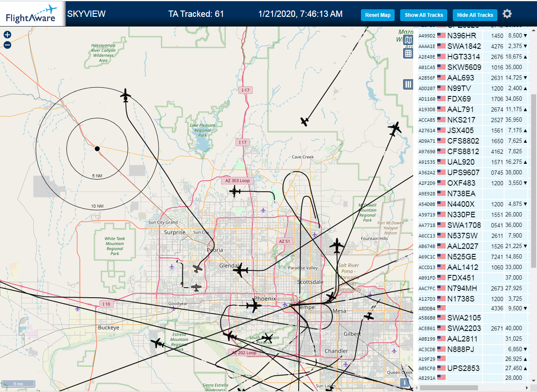
Task: Select the SKW5609 flight ident
Action: tap(464, 67)
